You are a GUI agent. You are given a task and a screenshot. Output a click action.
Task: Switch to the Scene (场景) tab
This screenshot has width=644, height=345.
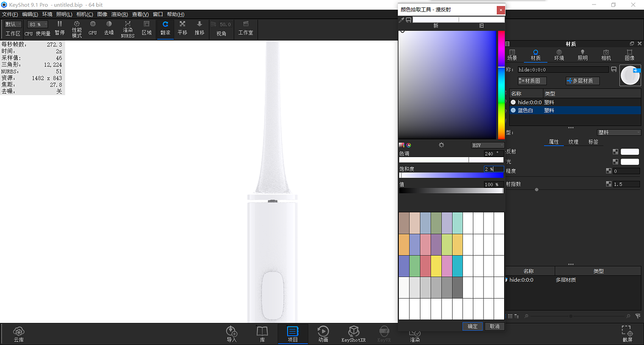coord(512,55)
